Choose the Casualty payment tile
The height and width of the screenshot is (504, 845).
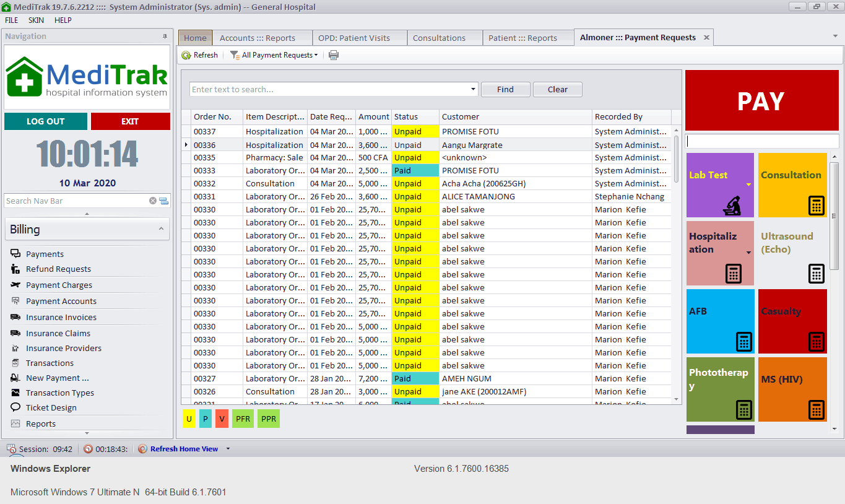[792, 321]
